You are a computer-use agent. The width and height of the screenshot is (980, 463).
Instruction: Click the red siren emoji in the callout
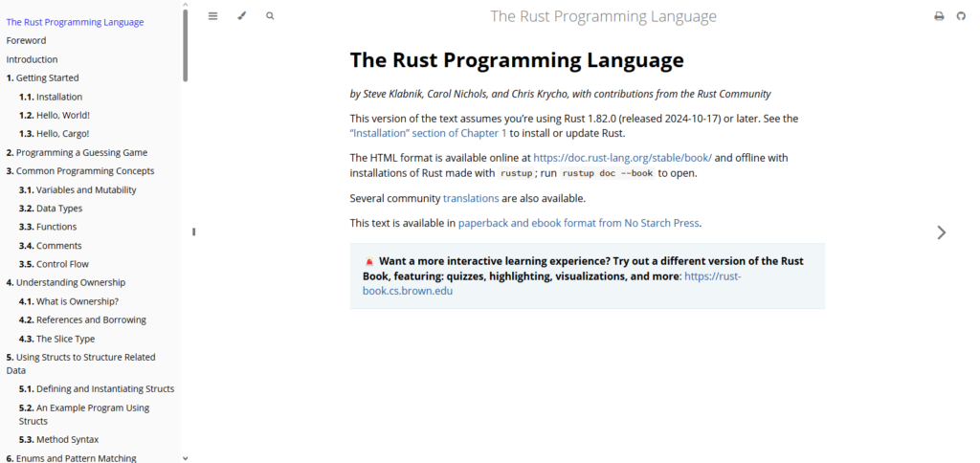[x=368, y=261]
